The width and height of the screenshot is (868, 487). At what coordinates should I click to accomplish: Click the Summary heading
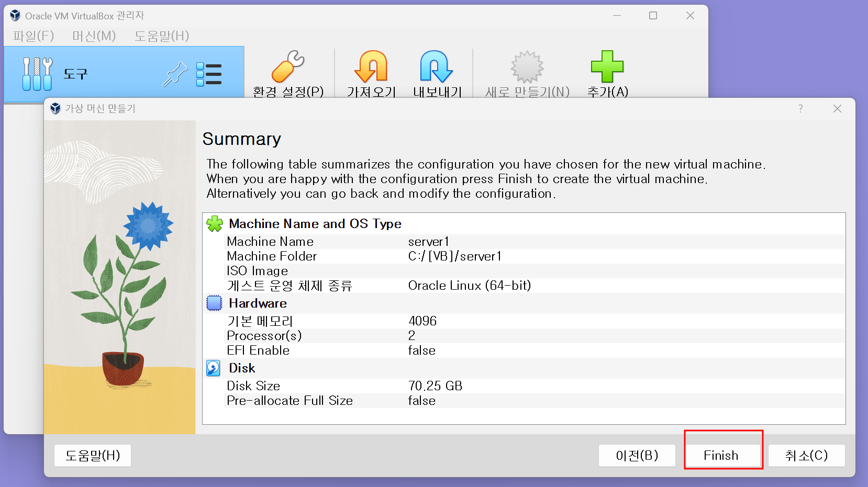pos(242,139)
